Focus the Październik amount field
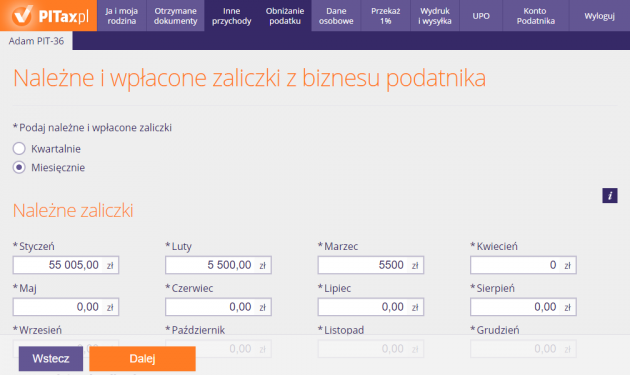Viewport: 630px width, 375px height. coord(218,348)
